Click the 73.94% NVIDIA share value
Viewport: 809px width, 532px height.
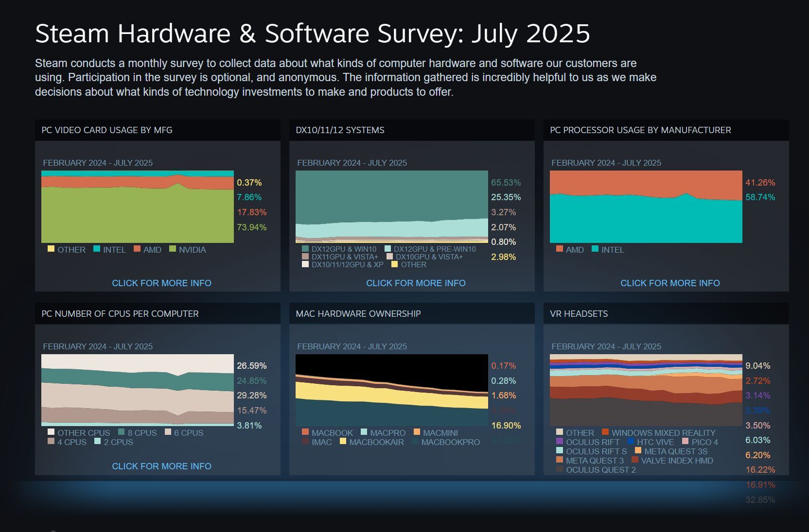click(x=251, y=227)
